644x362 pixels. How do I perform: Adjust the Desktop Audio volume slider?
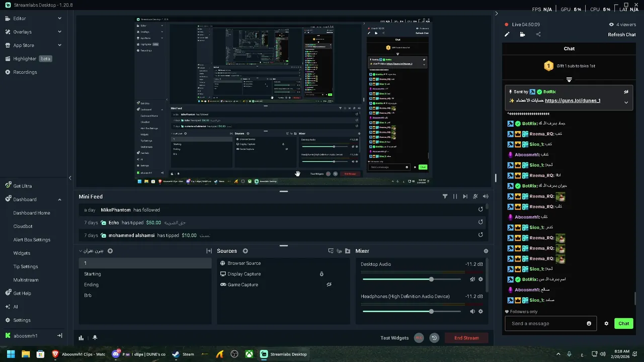tap(412, 279)
